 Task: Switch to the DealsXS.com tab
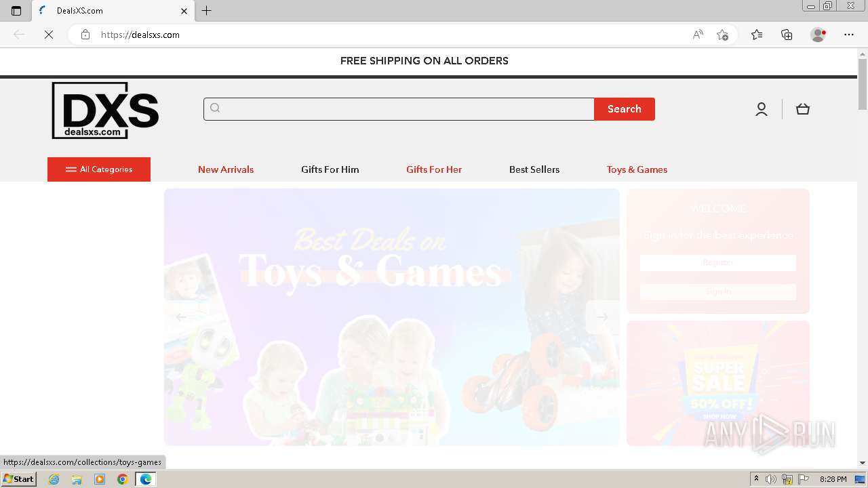[113, 11]
